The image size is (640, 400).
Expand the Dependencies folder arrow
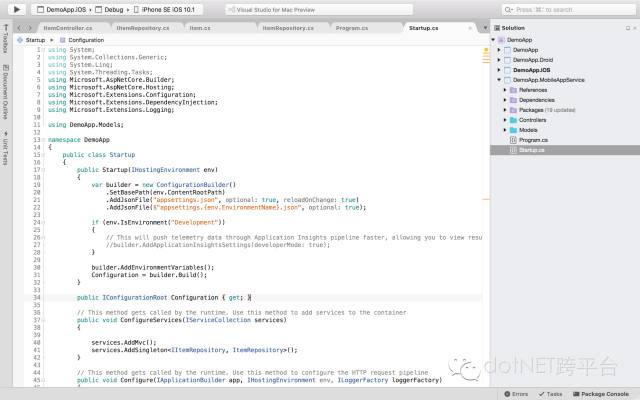pos(505,100)
